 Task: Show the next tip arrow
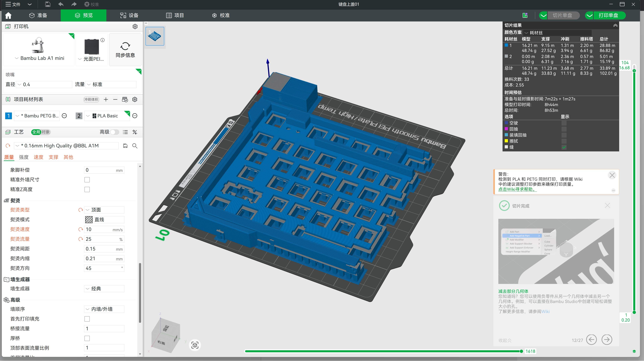click(607, 340)
